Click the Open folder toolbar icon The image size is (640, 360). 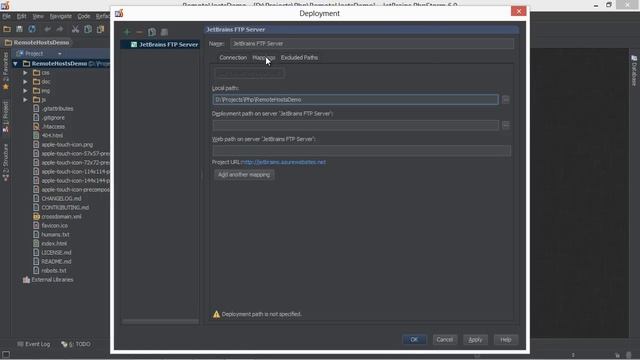point(7,29)
